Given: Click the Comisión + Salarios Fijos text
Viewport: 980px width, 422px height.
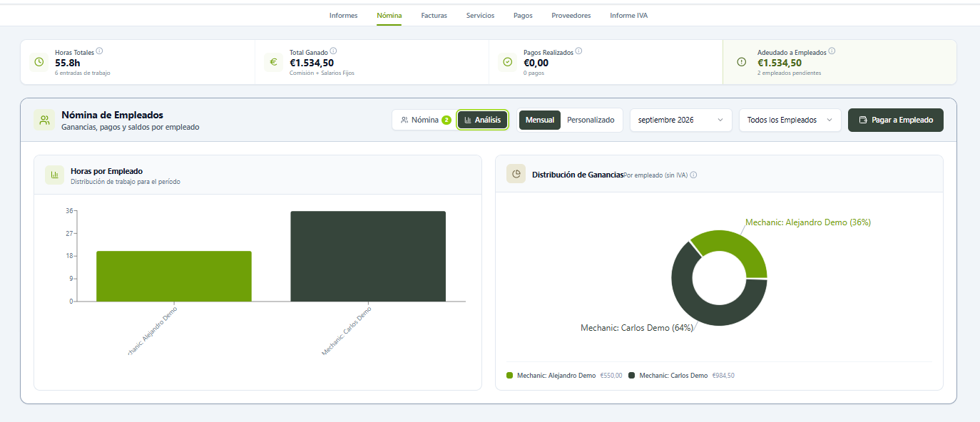Looking at the screenshot, I should coord(322,73).
